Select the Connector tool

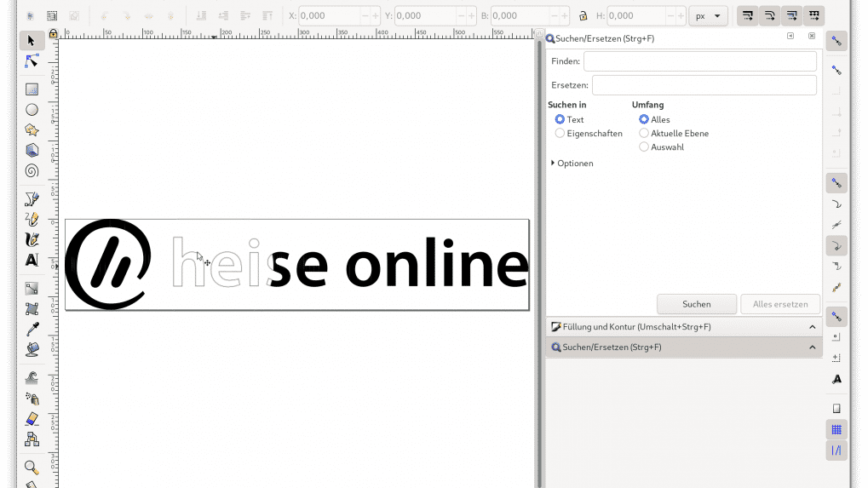click(32, 439)
